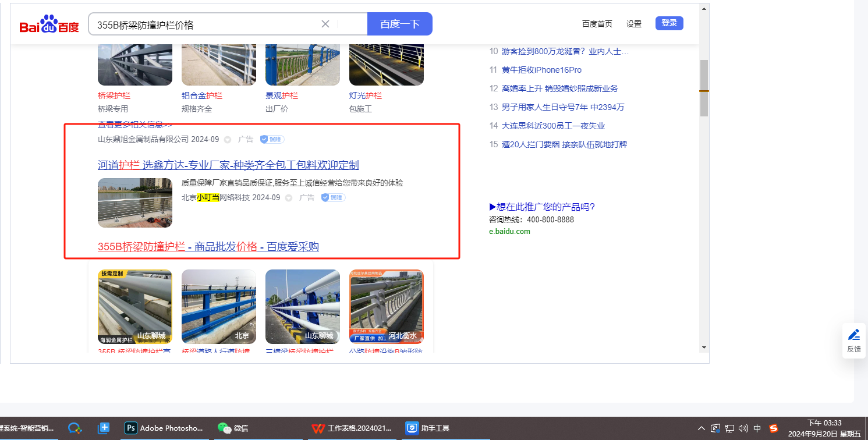Viewport: 868px width, 440px height.
Task: Switch to WPS 工作表格 in taskbar
Action: (x=351, y=428)
